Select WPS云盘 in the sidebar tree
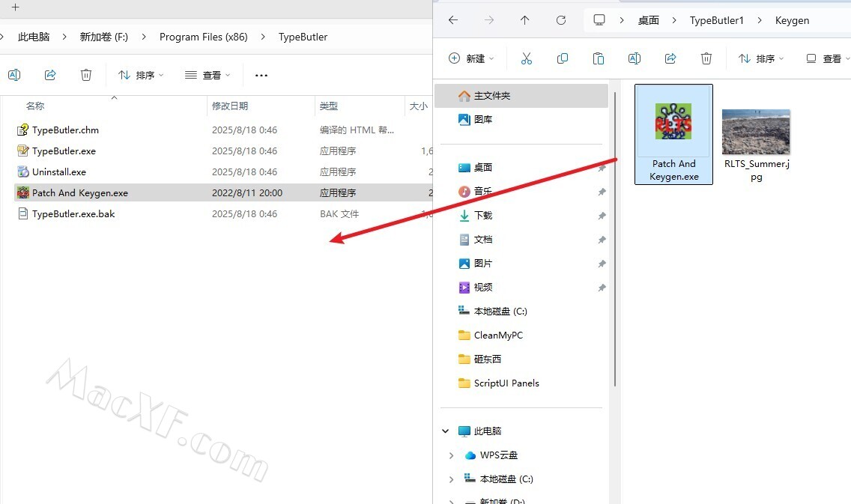 pos(499,455)
